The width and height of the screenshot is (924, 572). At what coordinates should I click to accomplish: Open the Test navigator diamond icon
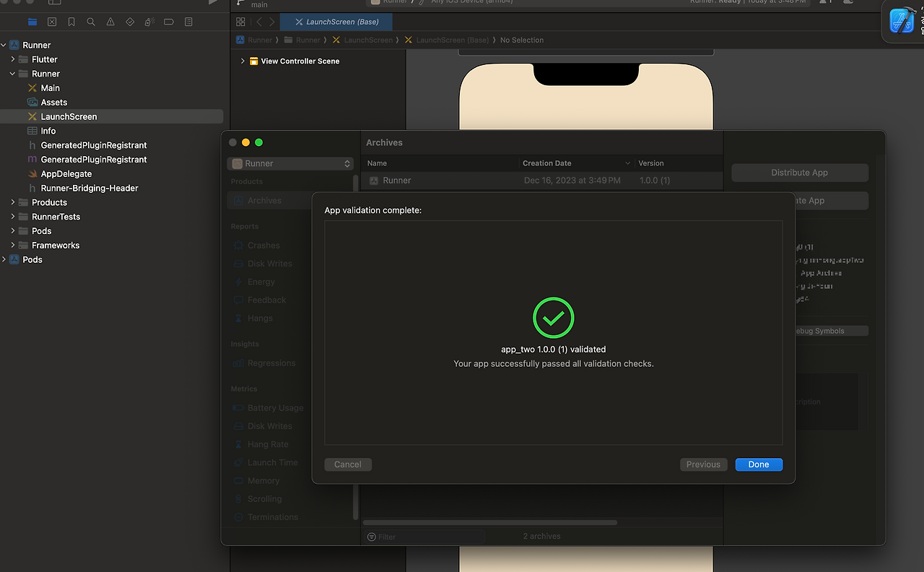point(130,22)
